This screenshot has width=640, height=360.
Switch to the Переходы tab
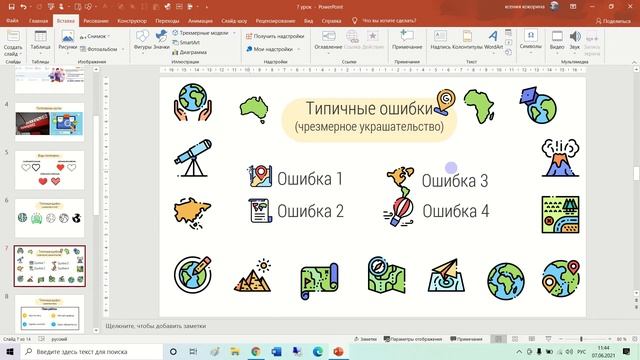(167, 20)
